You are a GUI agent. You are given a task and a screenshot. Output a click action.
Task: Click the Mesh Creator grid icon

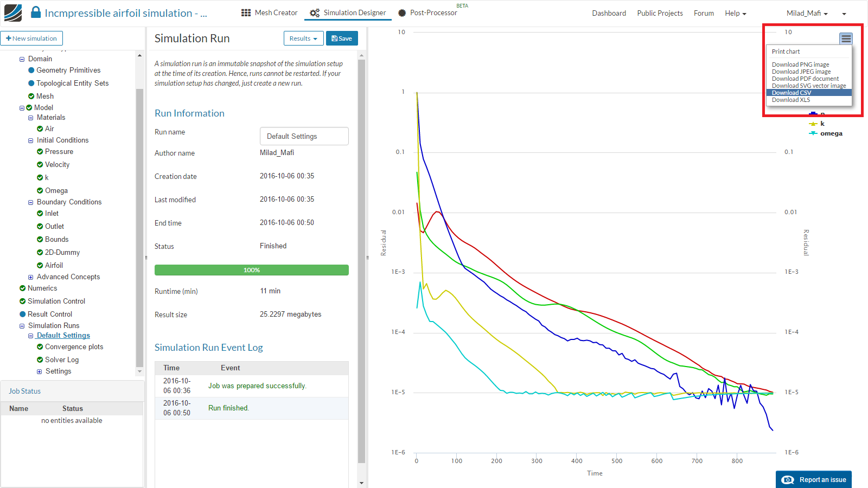tap(246, 13)
